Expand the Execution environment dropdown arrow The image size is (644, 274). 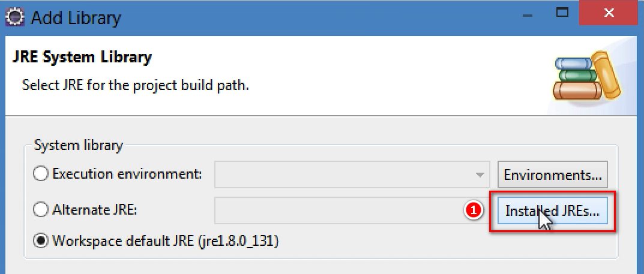pyautogui.click(x=479, y=174)
